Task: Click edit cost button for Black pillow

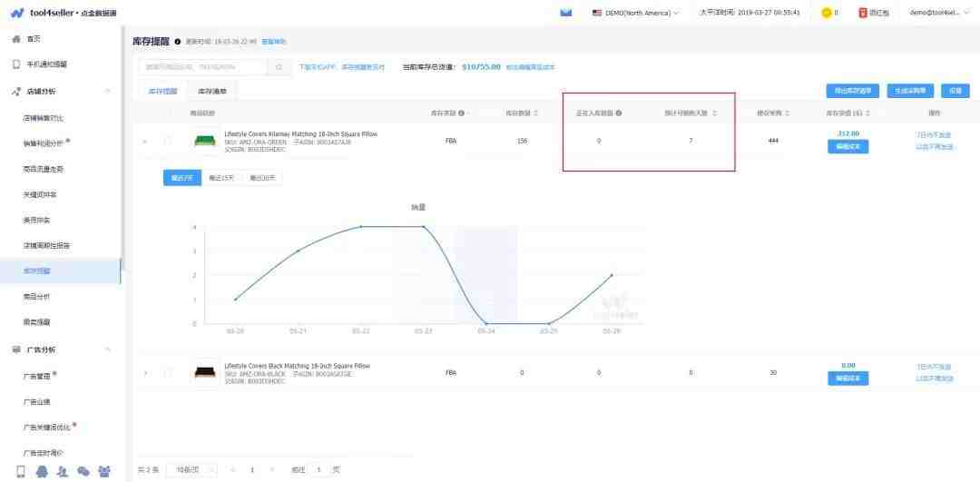Action: 848,379
